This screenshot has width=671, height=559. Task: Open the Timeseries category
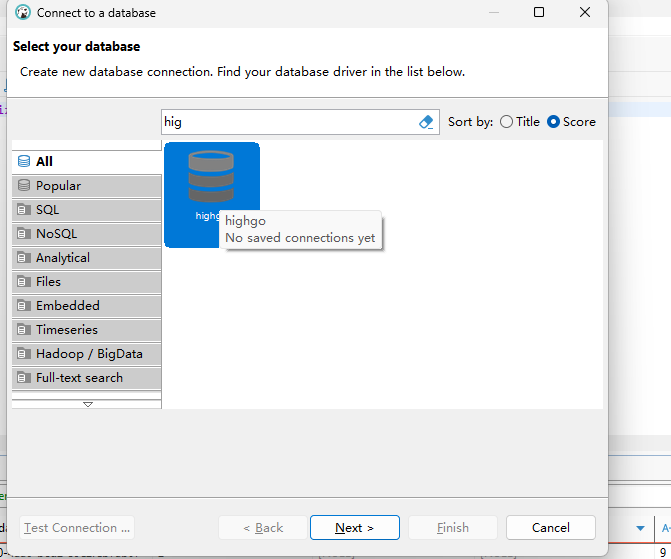click(86, 330)
